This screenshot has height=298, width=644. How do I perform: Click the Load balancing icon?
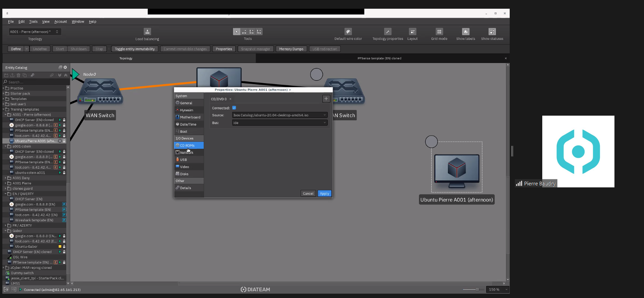(147, 32)
